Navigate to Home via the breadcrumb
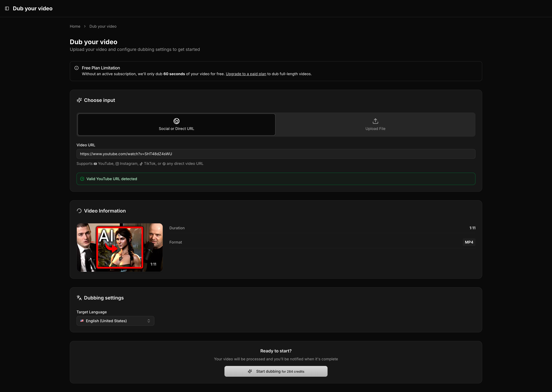 (75, 26)
